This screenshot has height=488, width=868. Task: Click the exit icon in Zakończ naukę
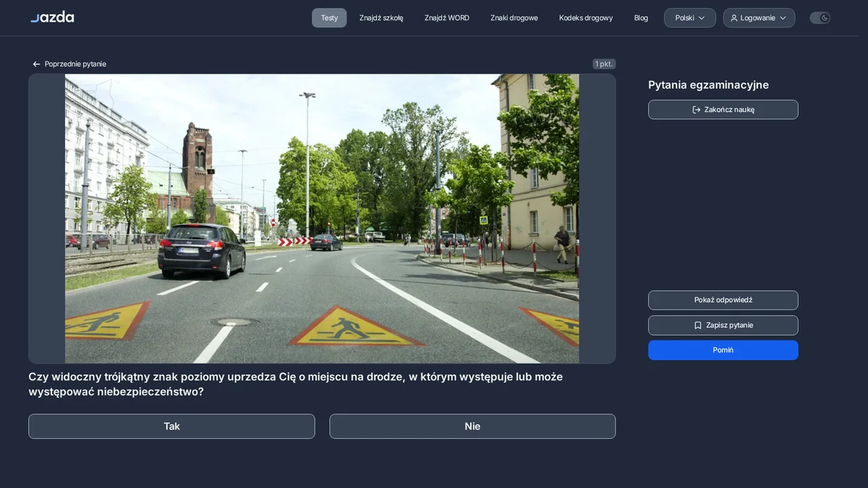coord(697,110)
